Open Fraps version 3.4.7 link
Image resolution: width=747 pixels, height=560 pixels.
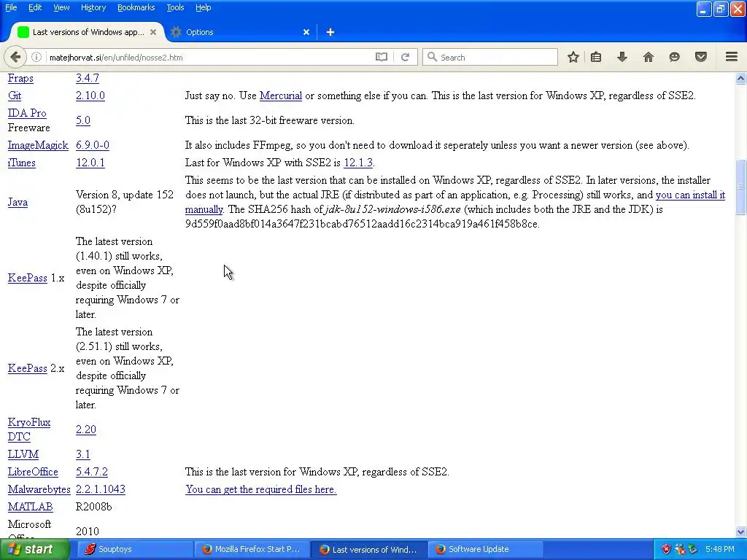[x=88, y=78]
